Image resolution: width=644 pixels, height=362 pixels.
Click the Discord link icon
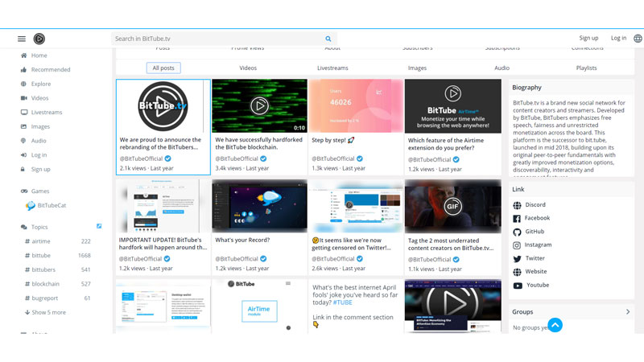tap(517, 205)
